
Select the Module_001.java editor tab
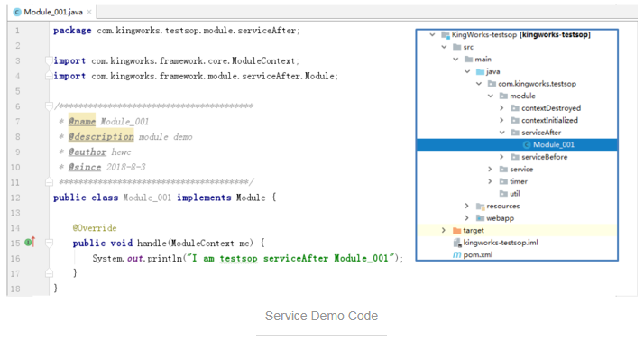click(x=52, y=12)
